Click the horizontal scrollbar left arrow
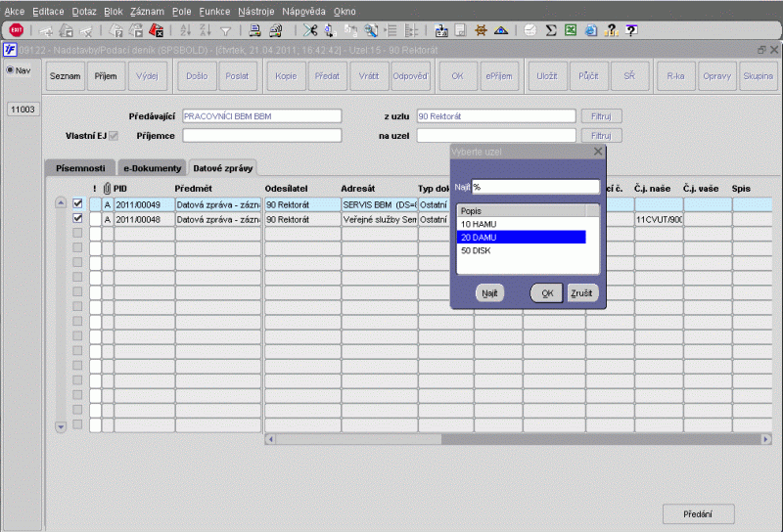This screenshot has height=532, width=783. click(x=271, y=439)
